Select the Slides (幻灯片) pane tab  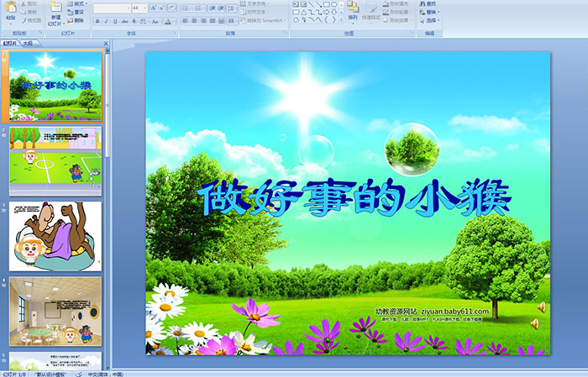[10, 43]
